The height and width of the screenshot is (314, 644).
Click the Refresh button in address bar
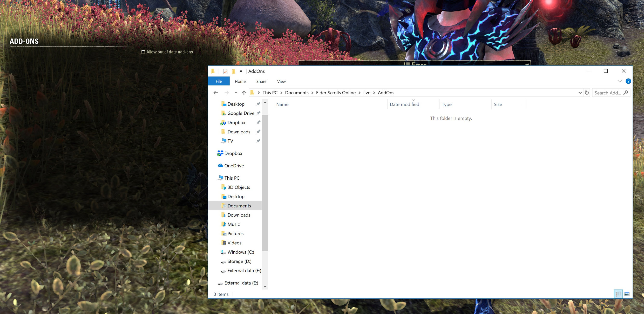pos(587,93)
